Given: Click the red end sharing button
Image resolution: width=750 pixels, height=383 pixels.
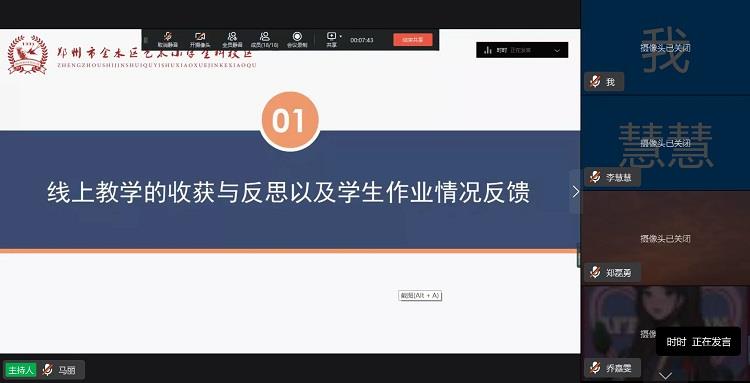Looking at the screenshot, I should (x=413, y=40).
